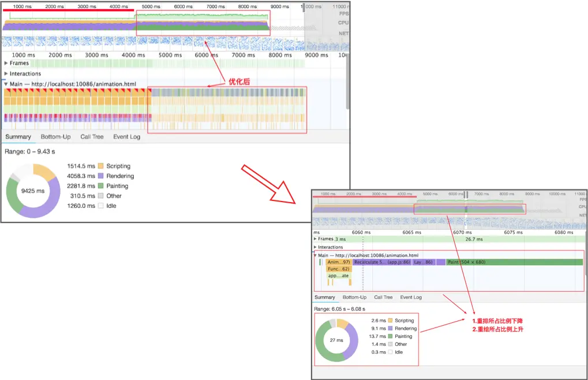The height and width of the screenshot is (380, 588).
Task: Collapse Main thread track in the 9.43 s panel
Action: tap(6, 84)
